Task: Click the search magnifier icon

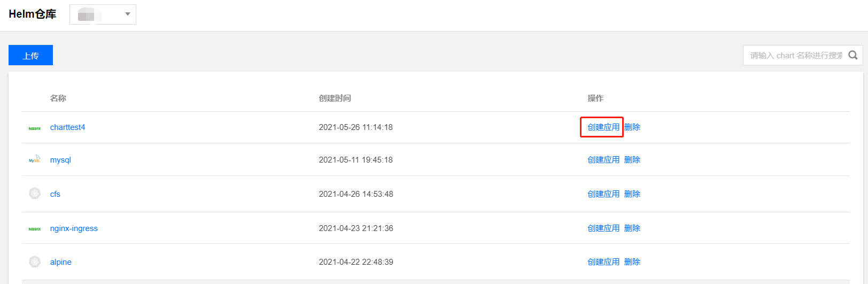Action: (x=853, y=55)
